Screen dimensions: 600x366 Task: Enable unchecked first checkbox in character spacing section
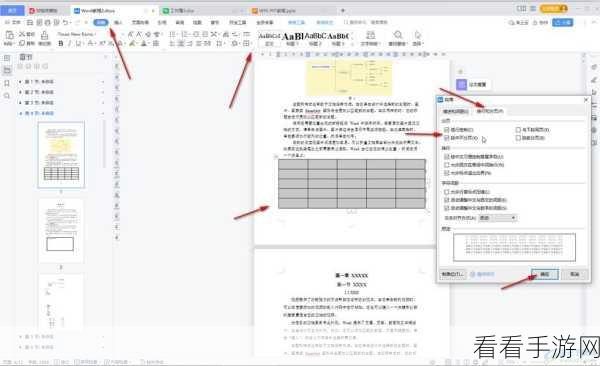coord(447,192)
